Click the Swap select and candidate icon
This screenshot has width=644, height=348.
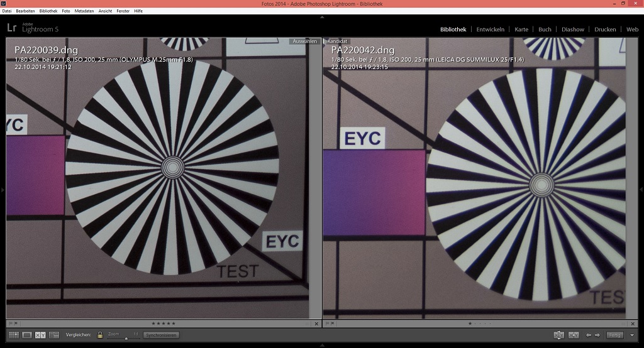[x=558, y=335]
